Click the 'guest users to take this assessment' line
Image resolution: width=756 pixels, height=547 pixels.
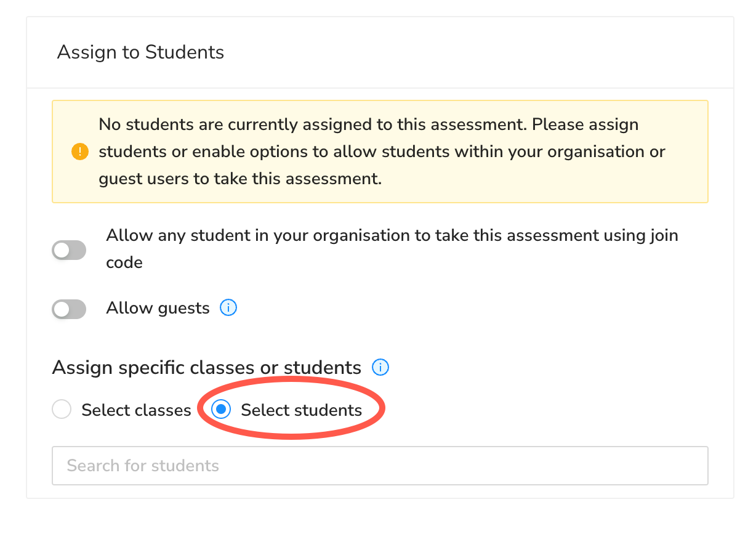point(240,179)
